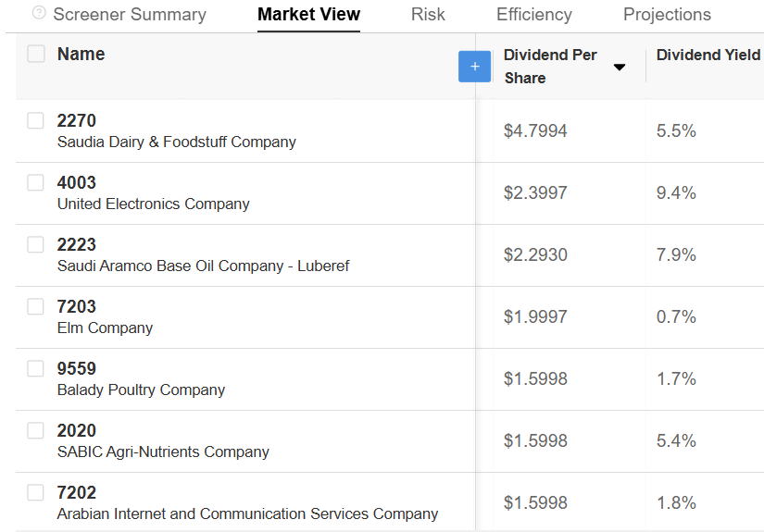Click the $2.3997 dividend value
Viewport: 764px width, 532px height.
[x=535, y=192]
